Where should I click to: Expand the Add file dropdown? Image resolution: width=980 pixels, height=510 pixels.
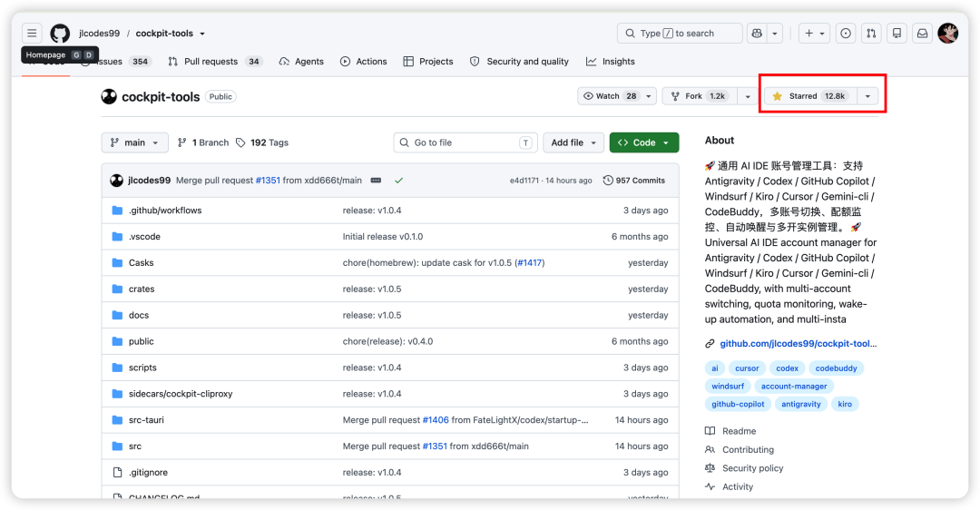(x=573, y=142)
